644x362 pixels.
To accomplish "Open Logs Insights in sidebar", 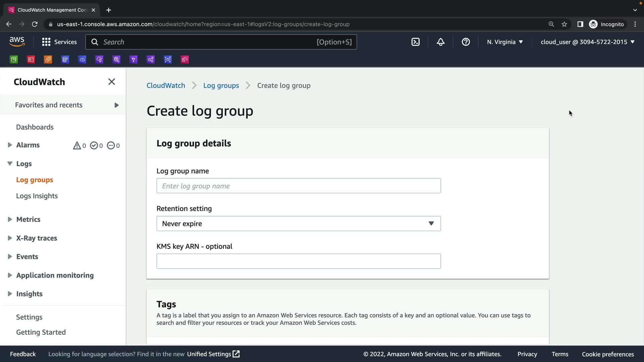I will click(x=37, y=196).
